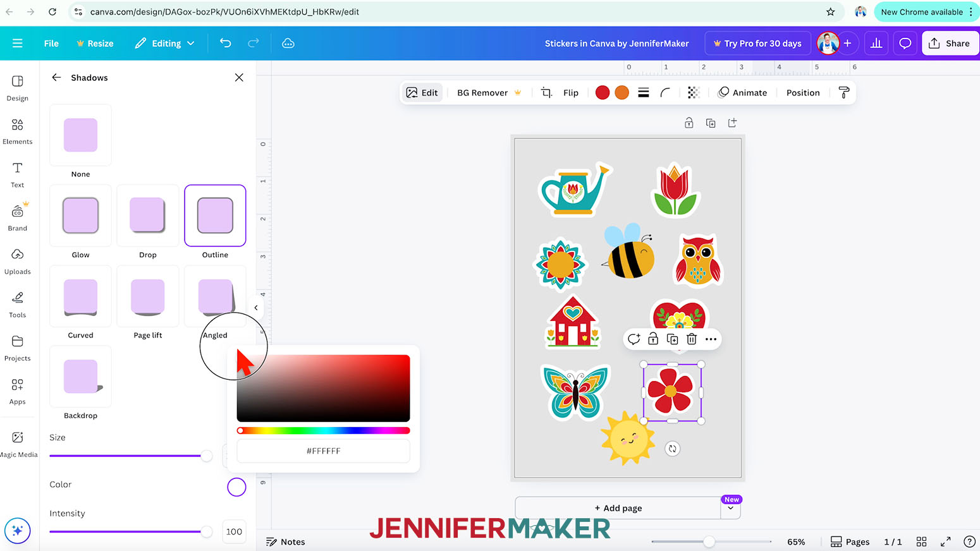The image size is (980, 551).
Task: Click the cloud save status icon
Action: click(288, 43)
